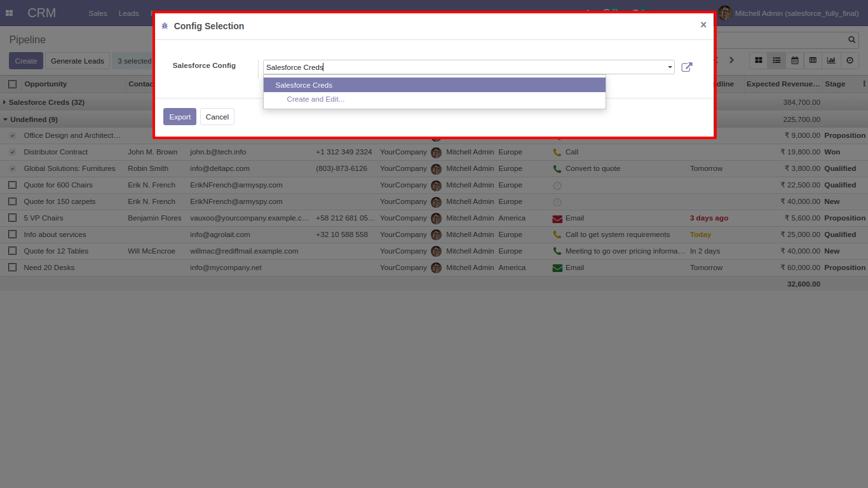This screenshot has width=868, height=488.
Task: Check the Quote for 150 carpets checkbox
Action: tap(13, 201)
